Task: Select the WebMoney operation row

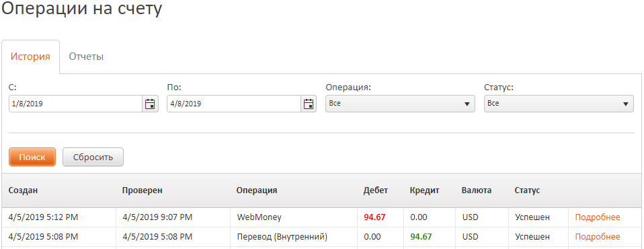Action: pos(322,217)
